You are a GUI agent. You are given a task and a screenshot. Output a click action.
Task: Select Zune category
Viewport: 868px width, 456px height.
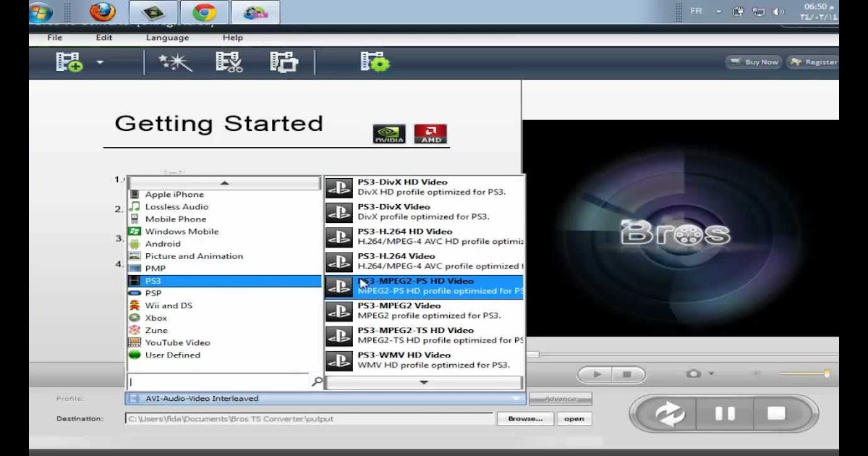click(224, 330)
